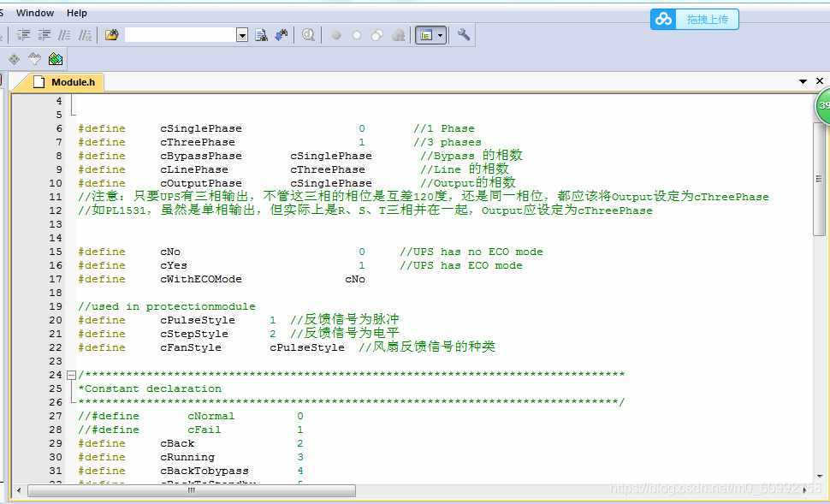
Task: Click the green 39 circle badge
Action: (823, 105)
